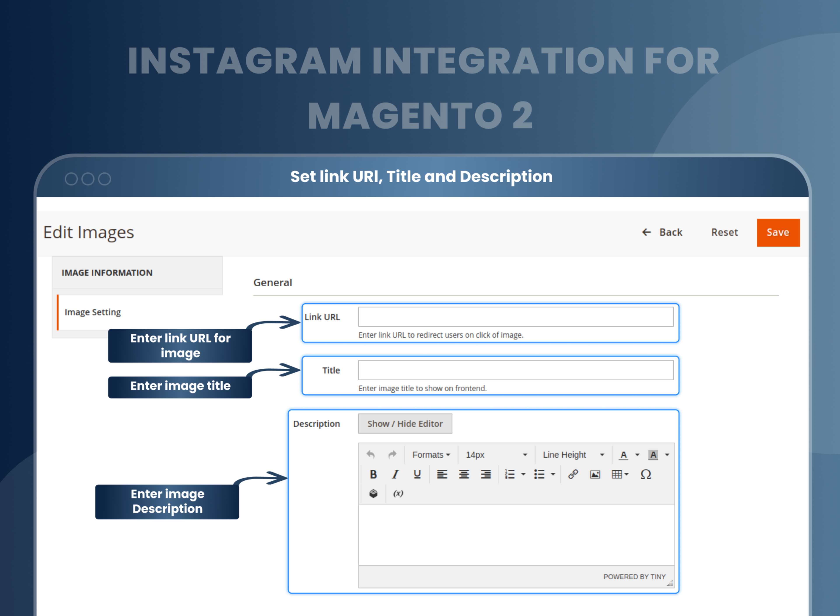Viewport: 840px width, 616px height.
Task: Click the Back arrow icon
Action: pos(646,232)
